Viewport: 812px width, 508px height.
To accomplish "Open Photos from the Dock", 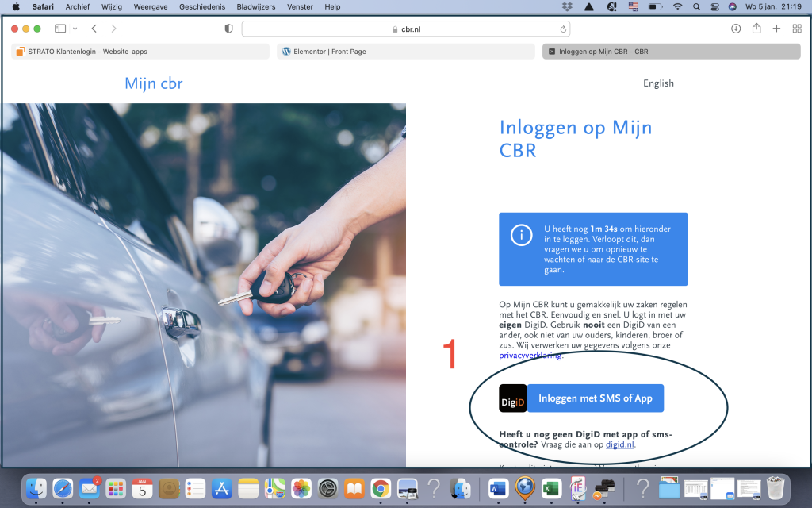I will pyautogui.click(x=301, y=488).
